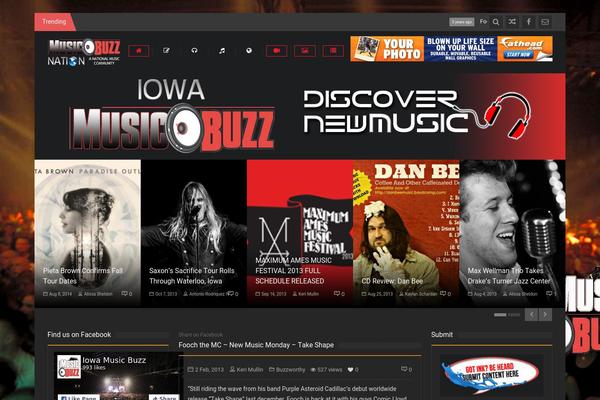
Task: Click the photo gallery navigation icon
Action: pyautogui.click(x=305, y=51)
